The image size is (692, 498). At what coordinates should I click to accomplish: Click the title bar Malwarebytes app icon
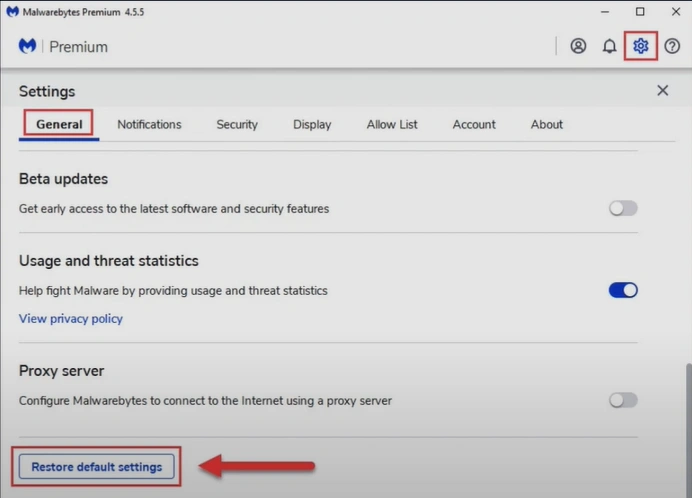click(12, 11)
